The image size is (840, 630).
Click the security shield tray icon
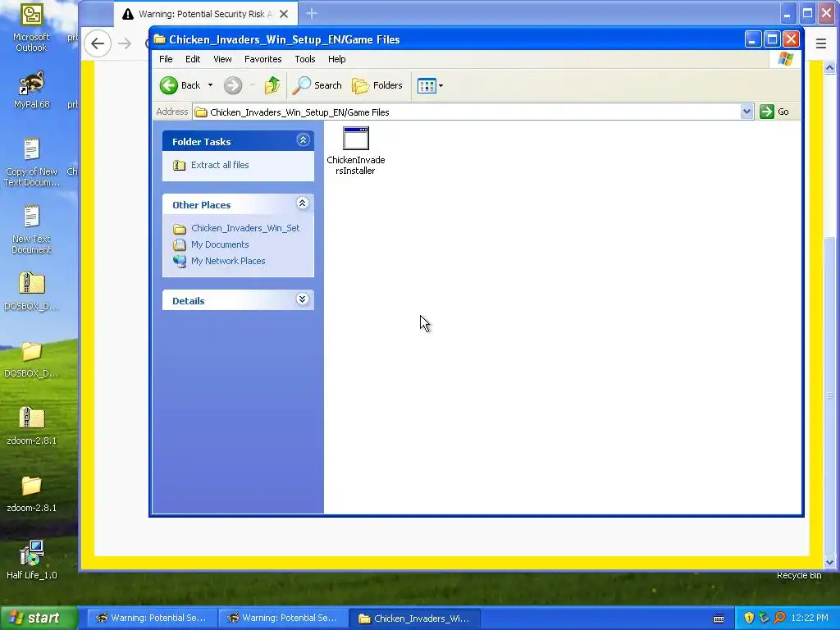[x=749, y=618]
